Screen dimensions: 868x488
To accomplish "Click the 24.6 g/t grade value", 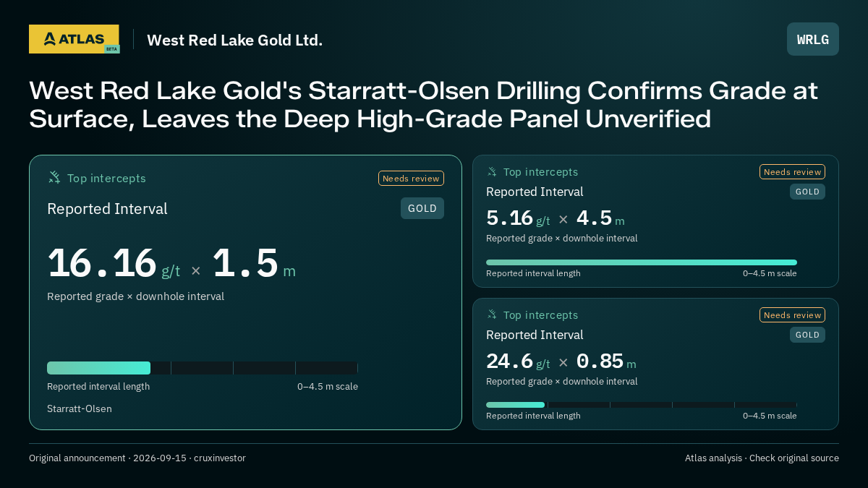I will [518, 361].
